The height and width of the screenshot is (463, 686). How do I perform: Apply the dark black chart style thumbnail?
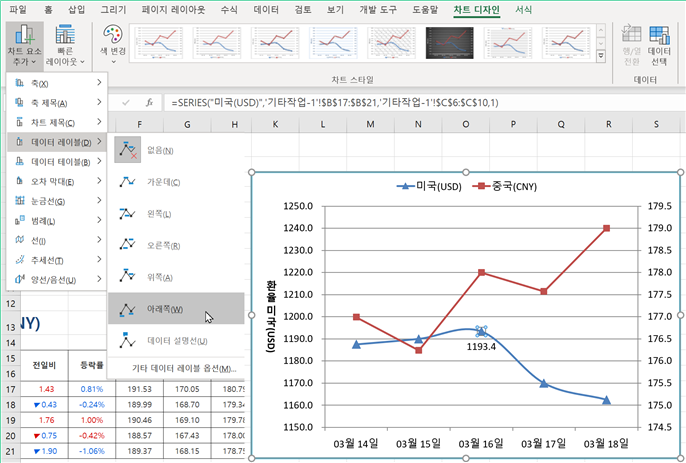coord(449,42)
